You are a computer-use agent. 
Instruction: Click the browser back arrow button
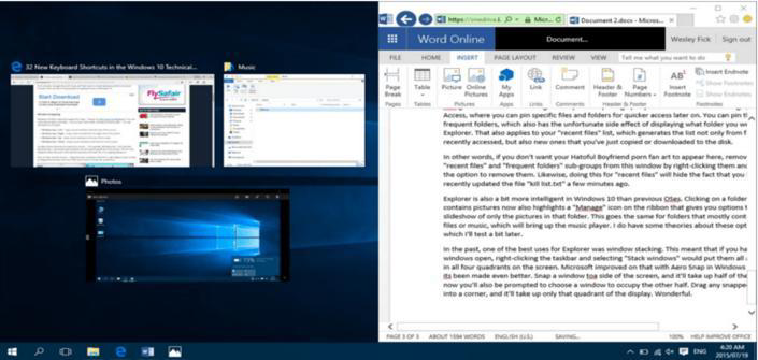[x=407, y=19]
